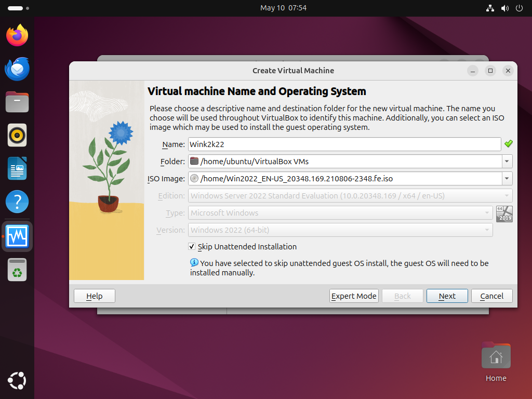Cancel the virtual machine wizard
The width and height of the screenshot is (532, 399).
point(491,296)
